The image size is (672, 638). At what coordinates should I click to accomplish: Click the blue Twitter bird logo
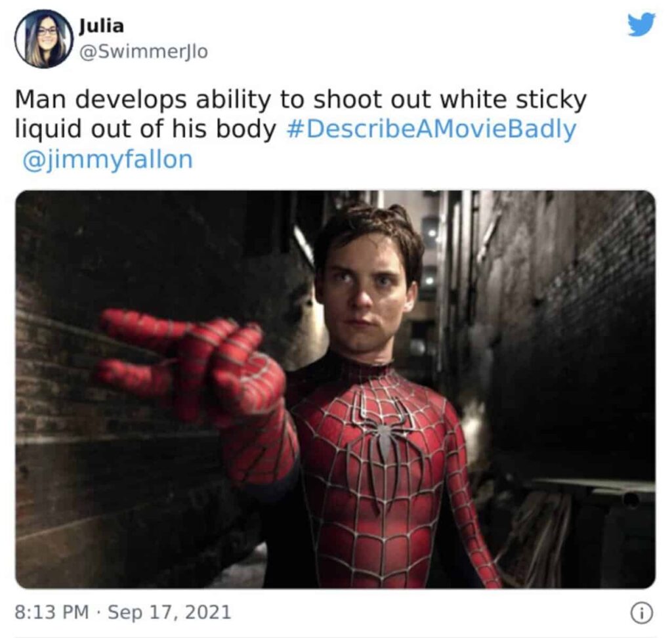641,24
